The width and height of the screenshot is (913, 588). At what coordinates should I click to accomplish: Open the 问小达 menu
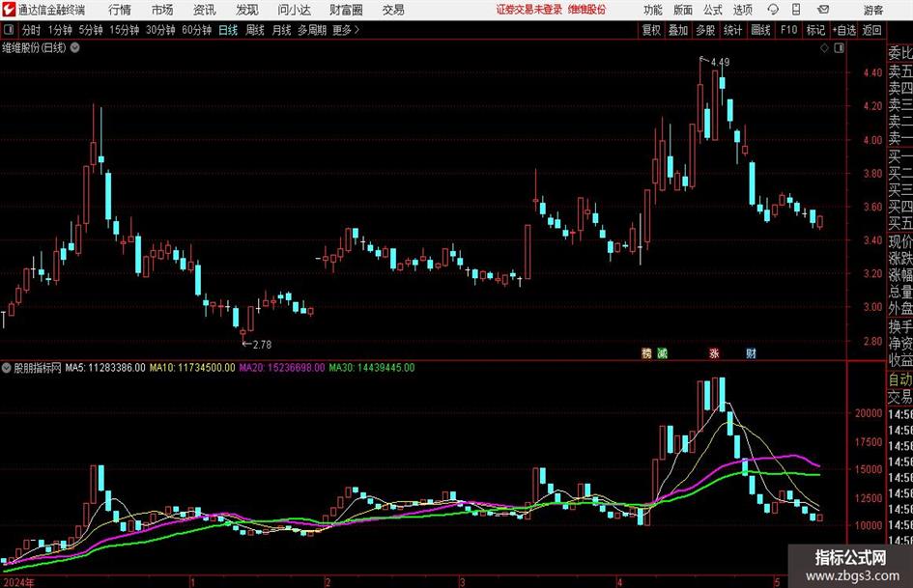294,10
